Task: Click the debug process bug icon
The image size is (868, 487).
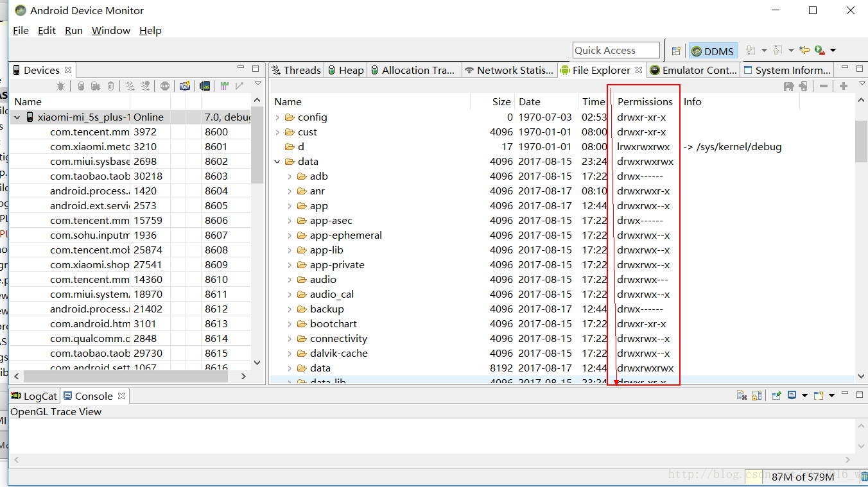Action: point(60,86)
